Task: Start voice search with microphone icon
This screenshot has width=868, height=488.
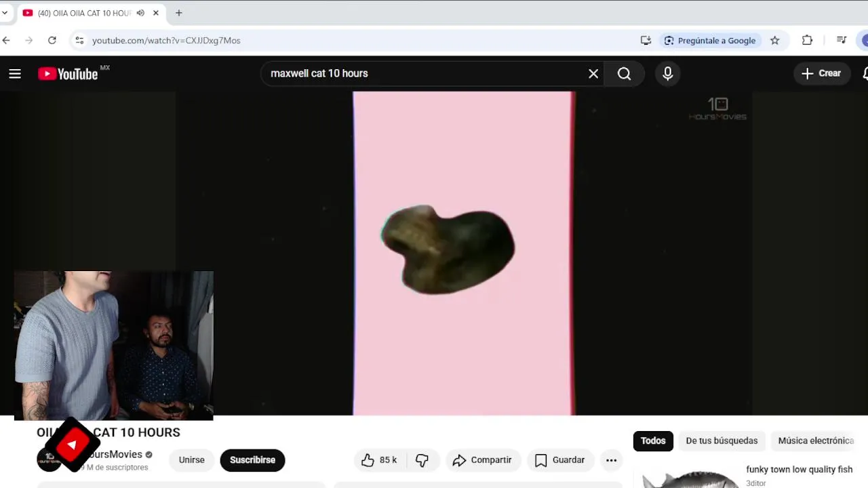Action: 668,74
